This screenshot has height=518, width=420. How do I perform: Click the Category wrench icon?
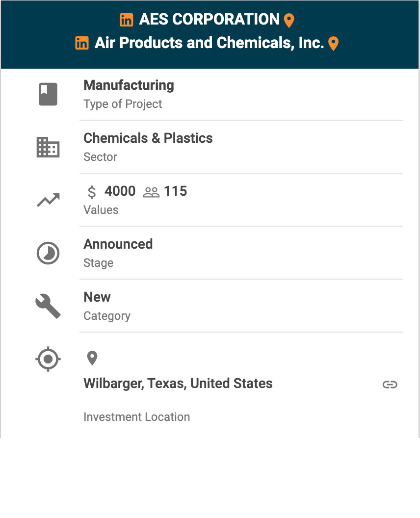click(48, 306)
